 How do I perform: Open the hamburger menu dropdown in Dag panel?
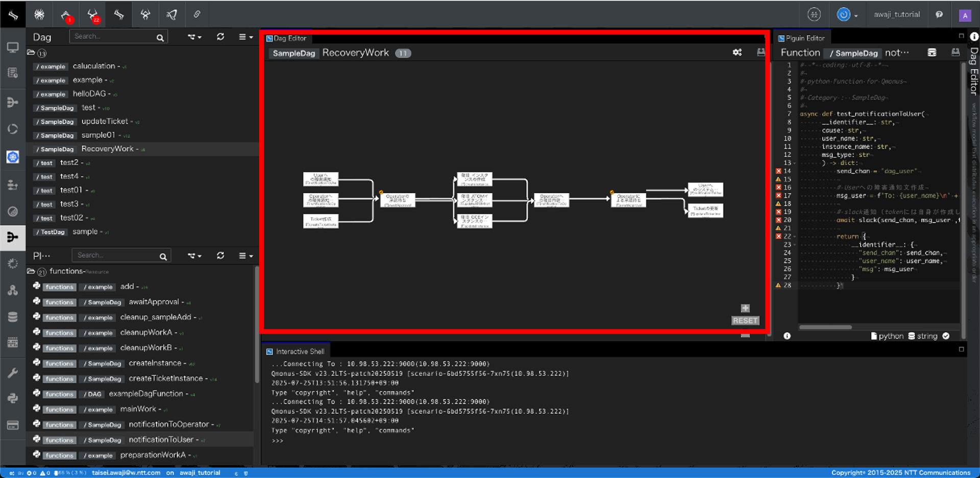coord(246,37)
